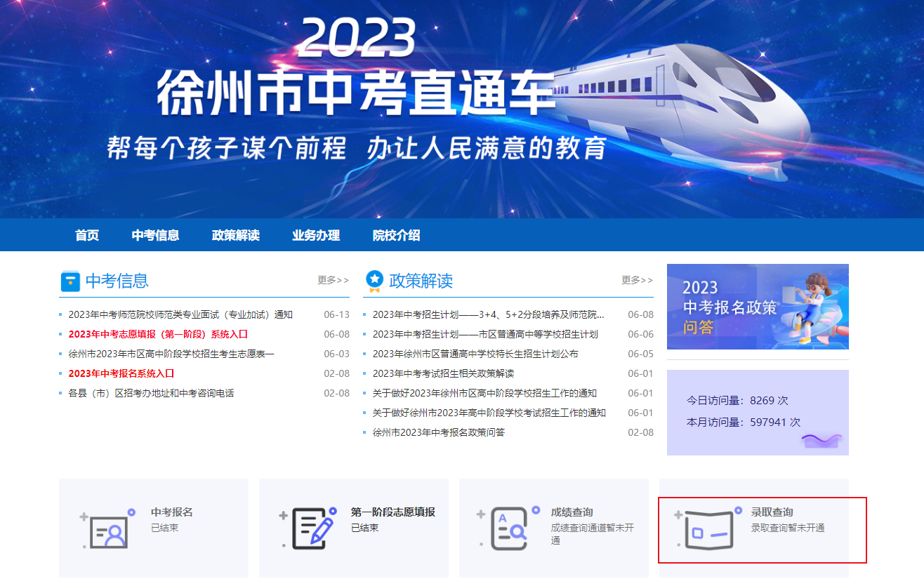The width and height of the screenshot is (924, 579).
Task: Click the 成绩查询 card title
Action: (572, 512)
